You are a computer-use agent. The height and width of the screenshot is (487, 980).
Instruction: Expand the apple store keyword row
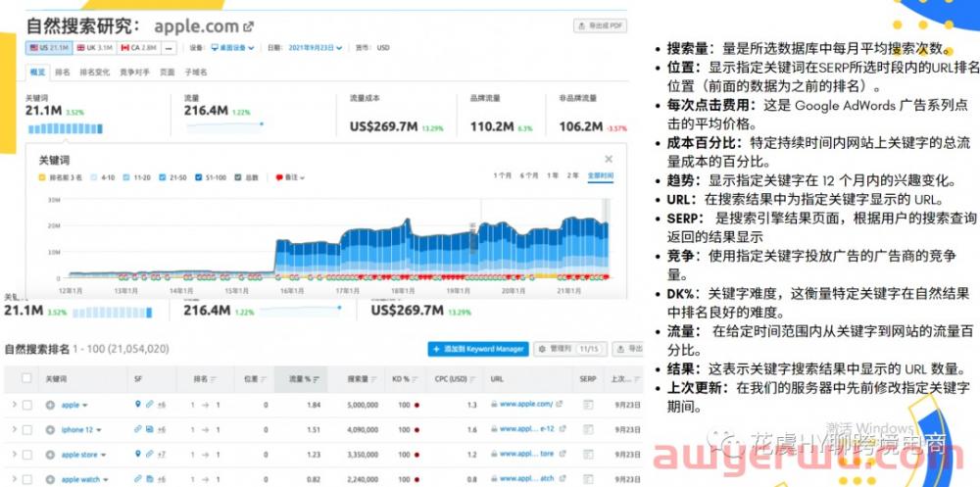pos(14,455)
